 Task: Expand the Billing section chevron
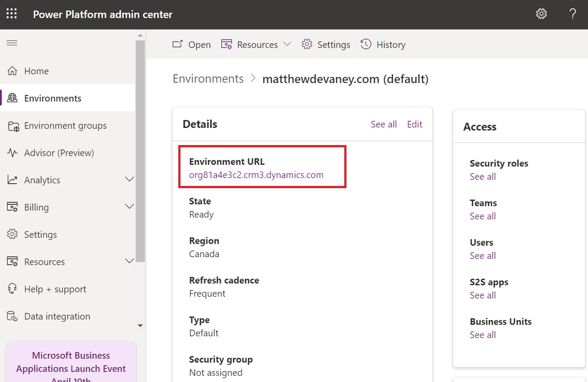pyautogui.click(x=130, y=207)
